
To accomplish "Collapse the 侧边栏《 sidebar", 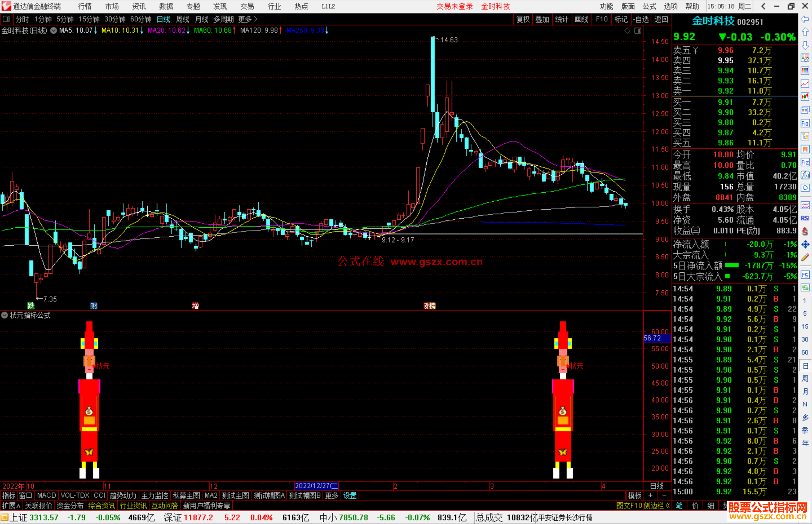I will (657, 506).
